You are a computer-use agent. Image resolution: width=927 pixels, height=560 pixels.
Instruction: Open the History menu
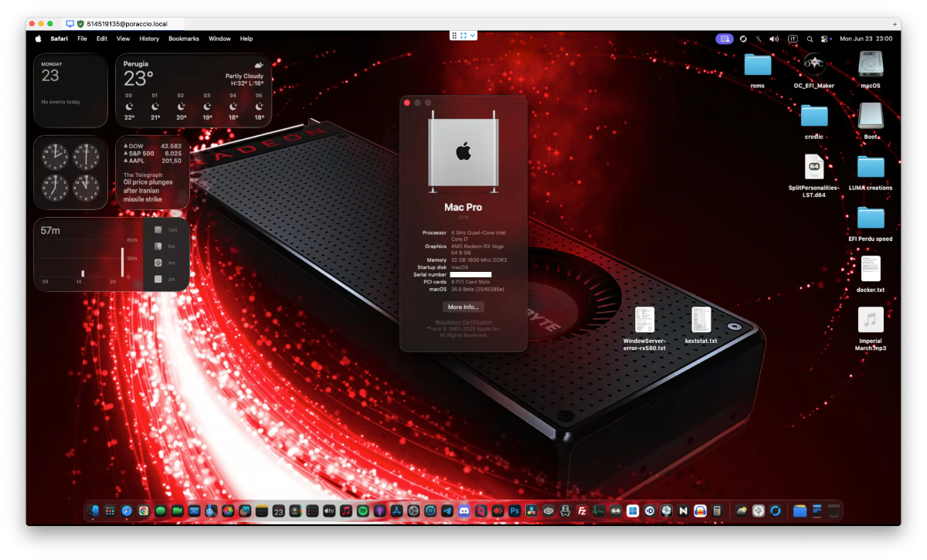[x=149, y=39]
